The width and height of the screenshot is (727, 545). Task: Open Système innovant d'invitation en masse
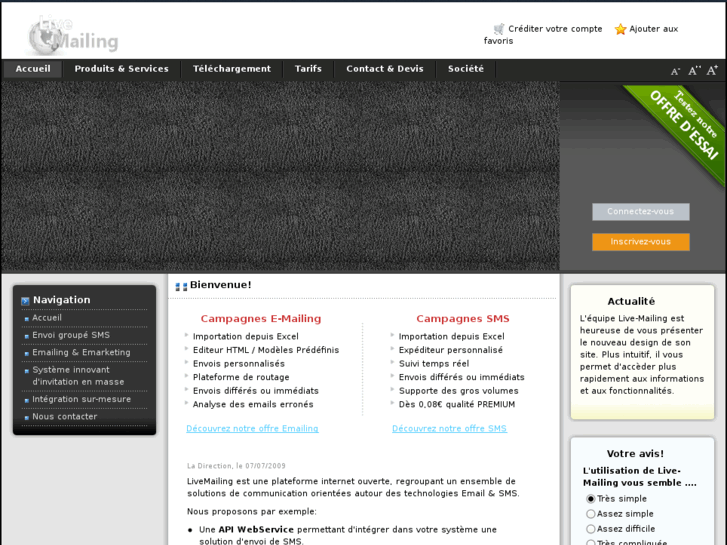click(78, 376)
